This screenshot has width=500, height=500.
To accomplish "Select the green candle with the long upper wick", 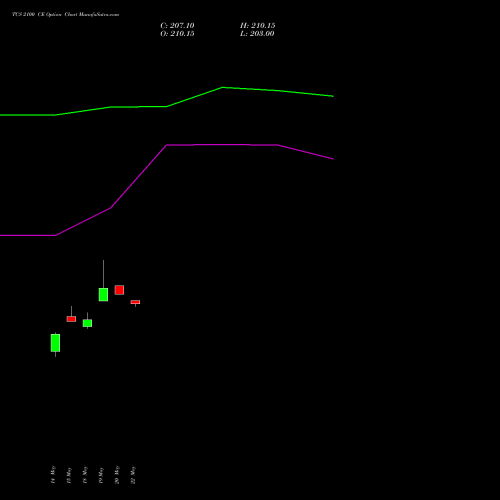I will [103, 294].
